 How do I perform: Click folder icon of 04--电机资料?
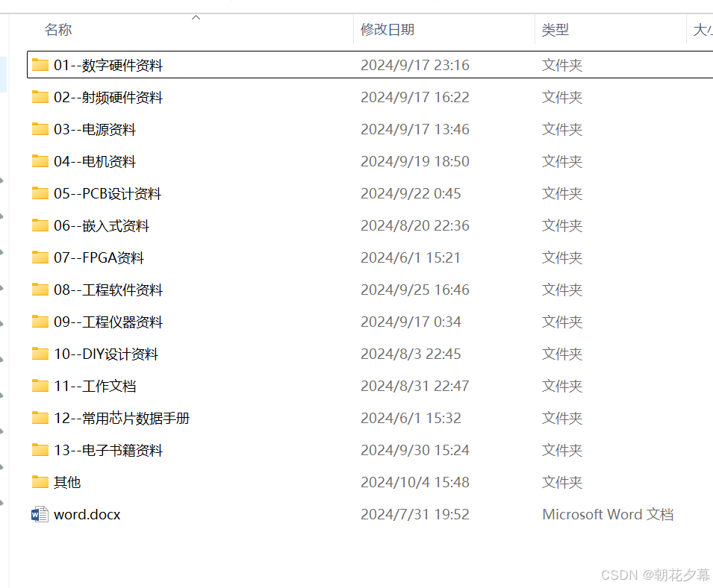pos(40,161)
